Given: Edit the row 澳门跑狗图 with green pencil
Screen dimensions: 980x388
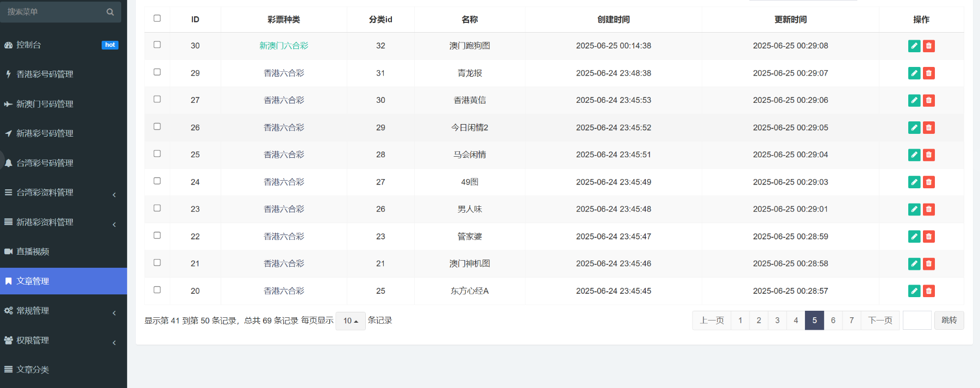Looking at the screenshot, I should 914,46.
